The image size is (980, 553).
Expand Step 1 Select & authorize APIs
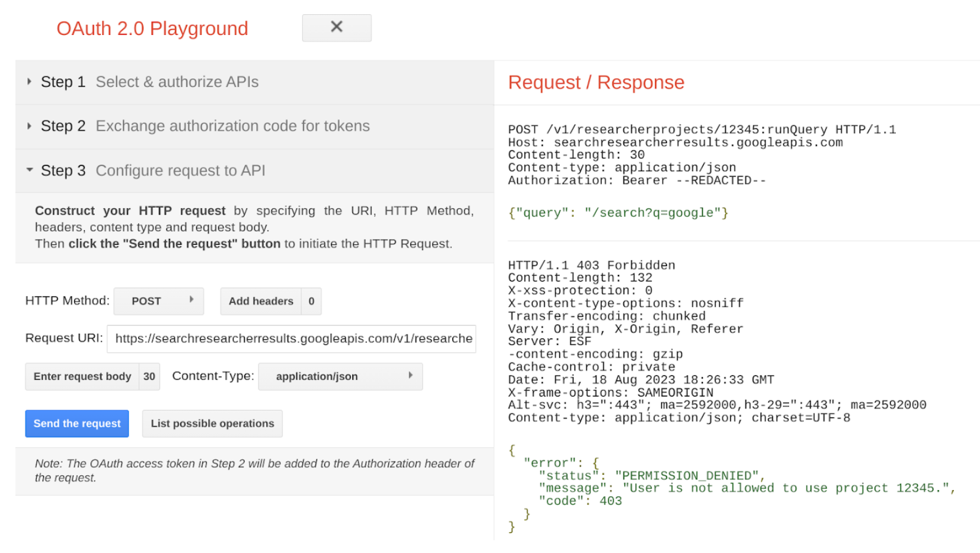tap(254, 82)
